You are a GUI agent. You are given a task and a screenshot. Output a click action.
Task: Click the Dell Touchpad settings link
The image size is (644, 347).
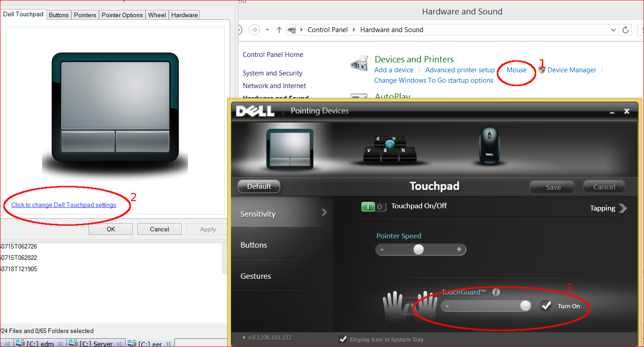[63, 205]
